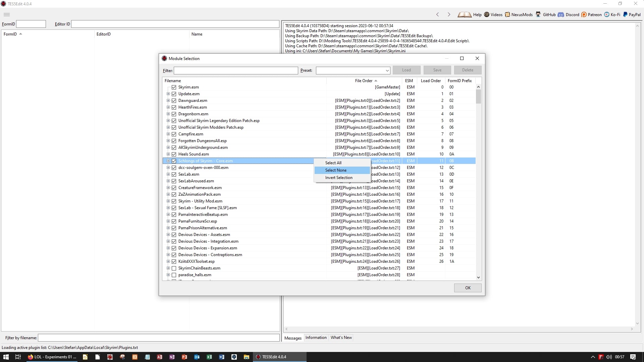
Task: Click the TES5Edit 4.0.4 taskbar button
Action: [x=280, y=357]
